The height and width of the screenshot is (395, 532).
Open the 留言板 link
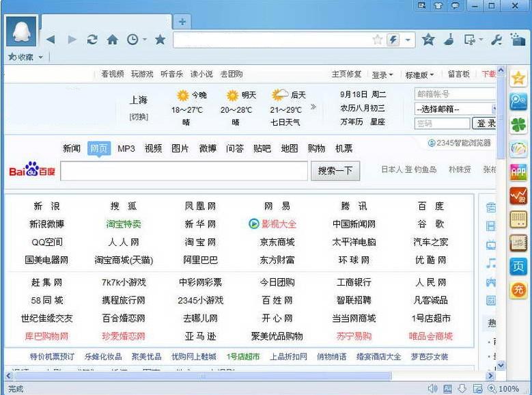click(x=459, y=74)
